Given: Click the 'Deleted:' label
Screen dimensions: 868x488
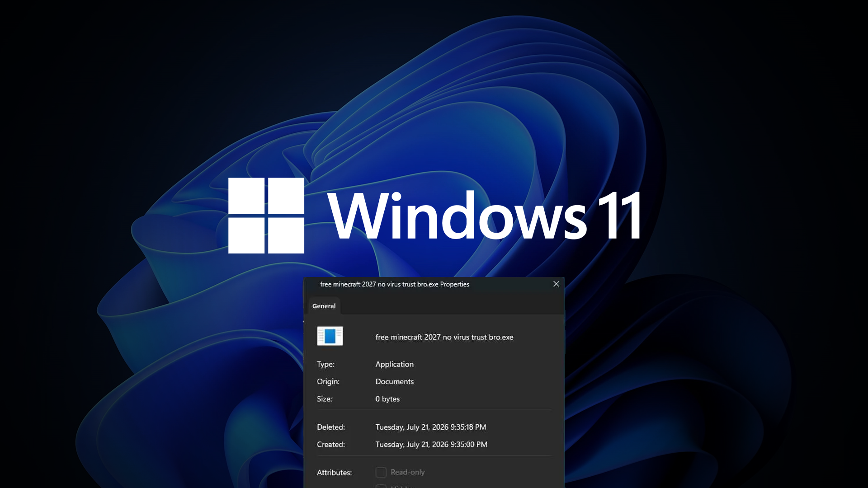Looking at the screenshot, I should [331, 427].
